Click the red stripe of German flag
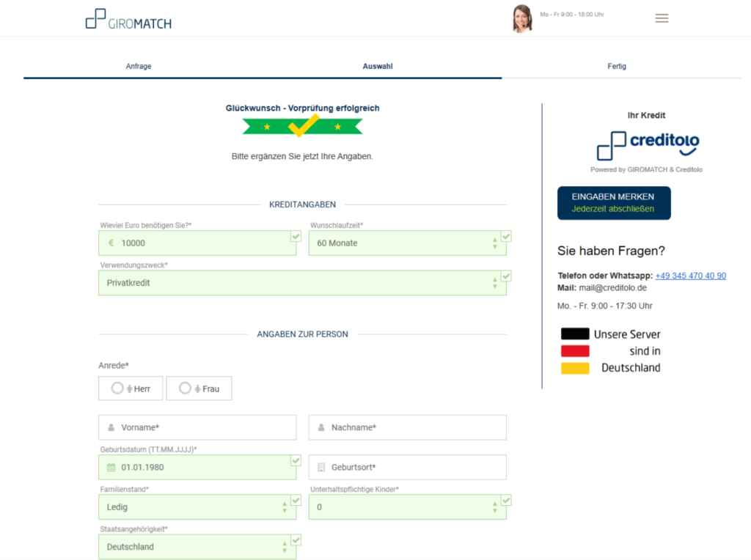The width and height of the screenshot is (751, 560). point(575,351)
